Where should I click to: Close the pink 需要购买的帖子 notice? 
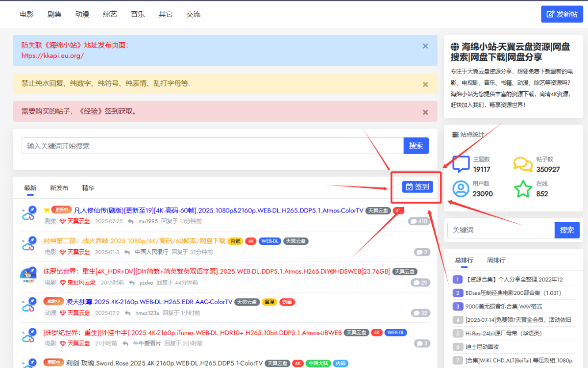point(425,112)
